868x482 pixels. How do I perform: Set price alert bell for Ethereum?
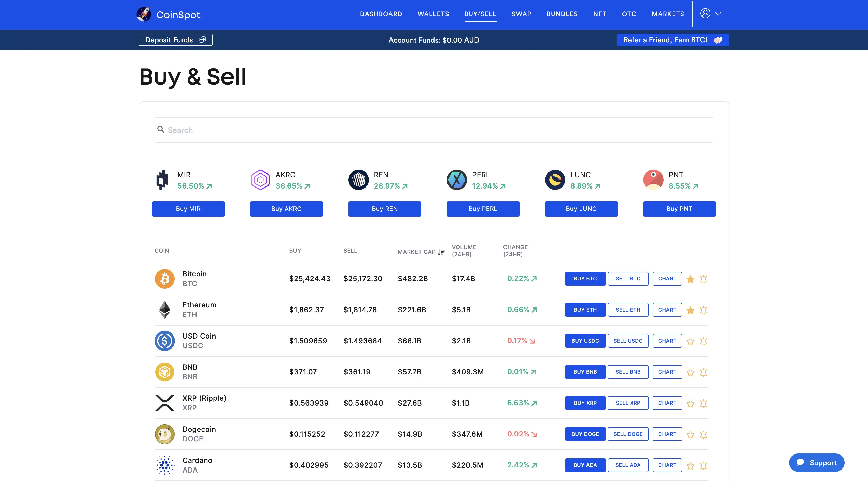coord(703,310)
